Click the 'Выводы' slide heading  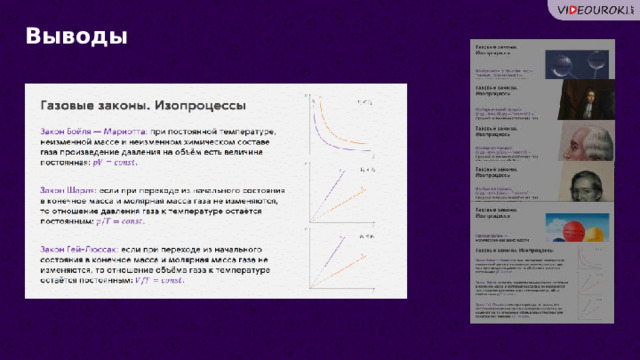[76, 36]
